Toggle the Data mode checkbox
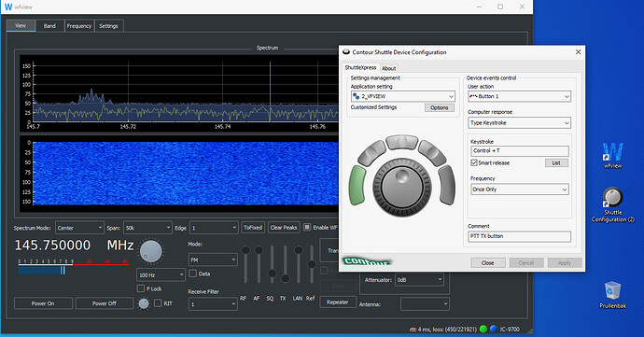This screenshot has width=644, height=337. point(192,274)
